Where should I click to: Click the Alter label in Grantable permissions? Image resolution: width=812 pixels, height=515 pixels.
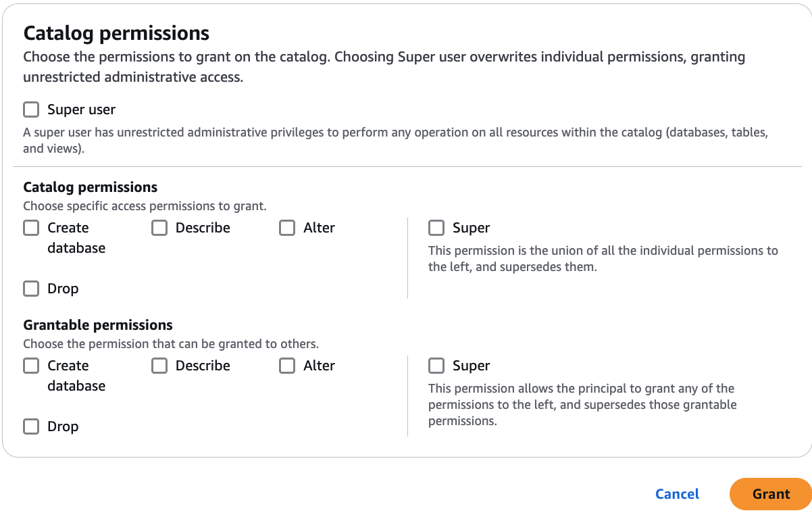(x=318, y=366)
